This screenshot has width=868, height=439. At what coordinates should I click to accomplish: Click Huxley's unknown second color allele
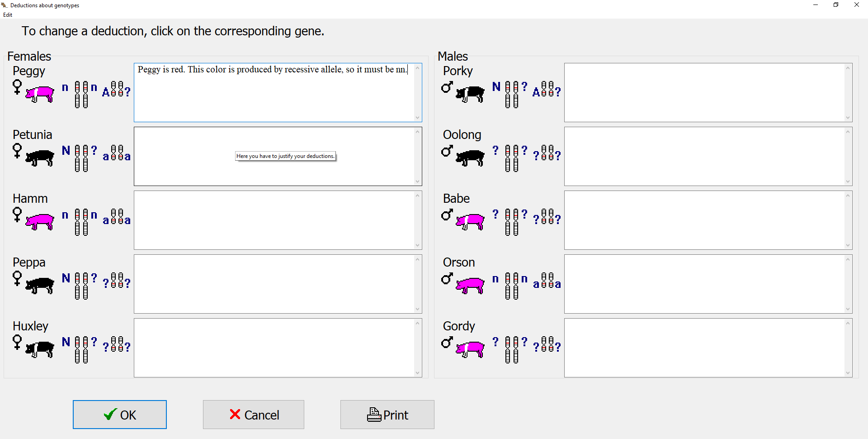point(94,342)
